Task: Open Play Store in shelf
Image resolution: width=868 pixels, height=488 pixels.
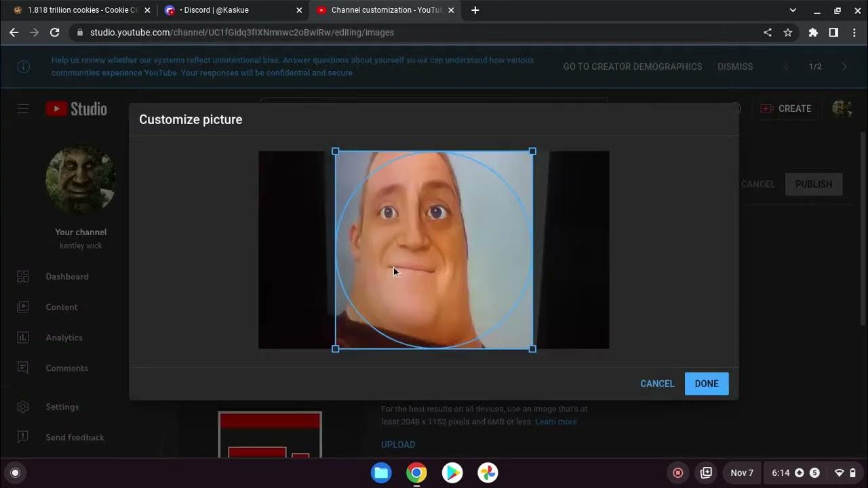Action: (x=452, y=473)
